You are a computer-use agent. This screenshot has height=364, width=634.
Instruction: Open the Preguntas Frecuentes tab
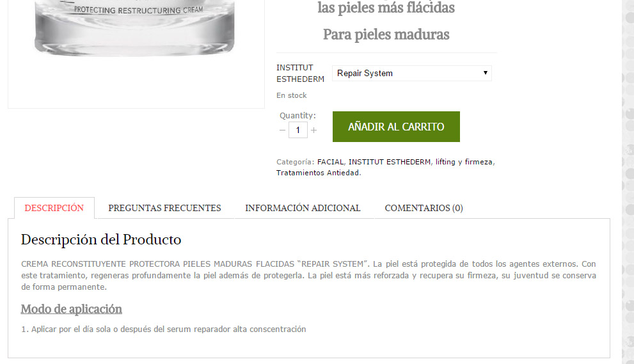164,208
